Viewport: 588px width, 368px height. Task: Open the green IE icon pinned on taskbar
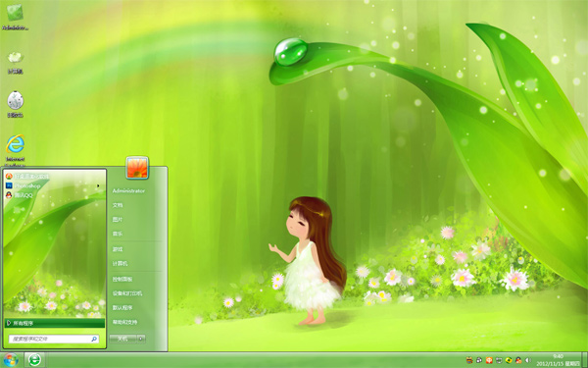(35, 360)
